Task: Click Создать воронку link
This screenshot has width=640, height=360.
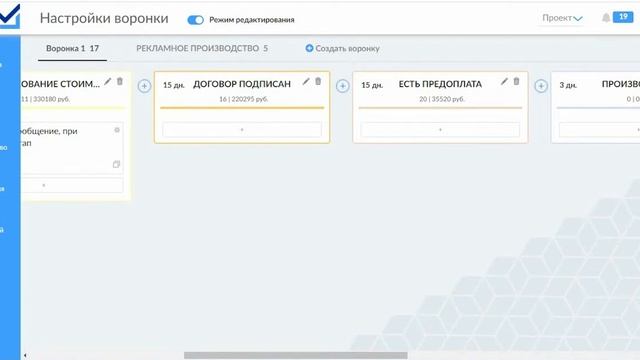Action: point(342,49)
